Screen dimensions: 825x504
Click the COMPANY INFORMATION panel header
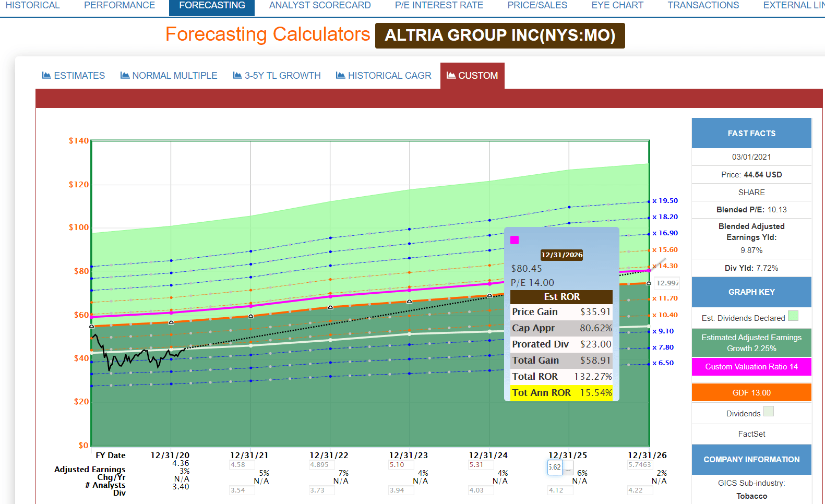click(751, 460)
